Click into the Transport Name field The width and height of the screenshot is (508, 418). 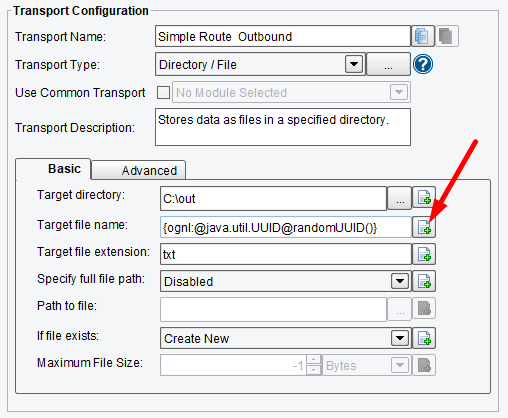pyautogui.click(x=283, y=36)
